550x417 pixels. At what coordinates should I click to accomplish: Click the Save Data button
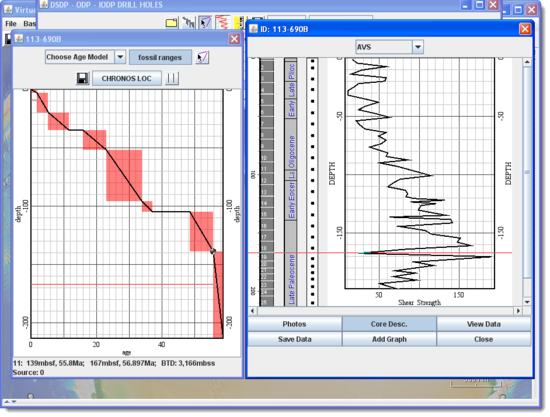[295, 339]
